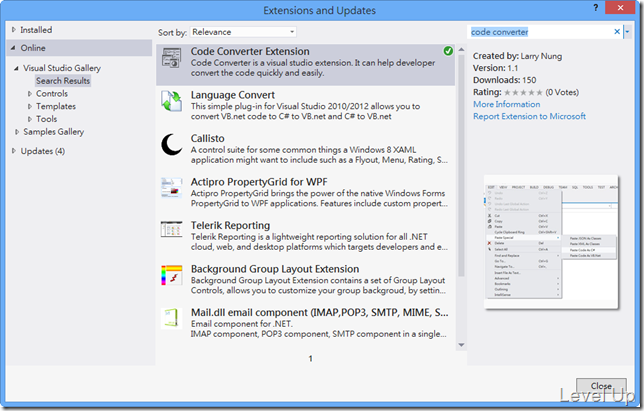Click the Telerik Reporting icon
The width and height of the screenshot is (644, 411).
point(171,229)
